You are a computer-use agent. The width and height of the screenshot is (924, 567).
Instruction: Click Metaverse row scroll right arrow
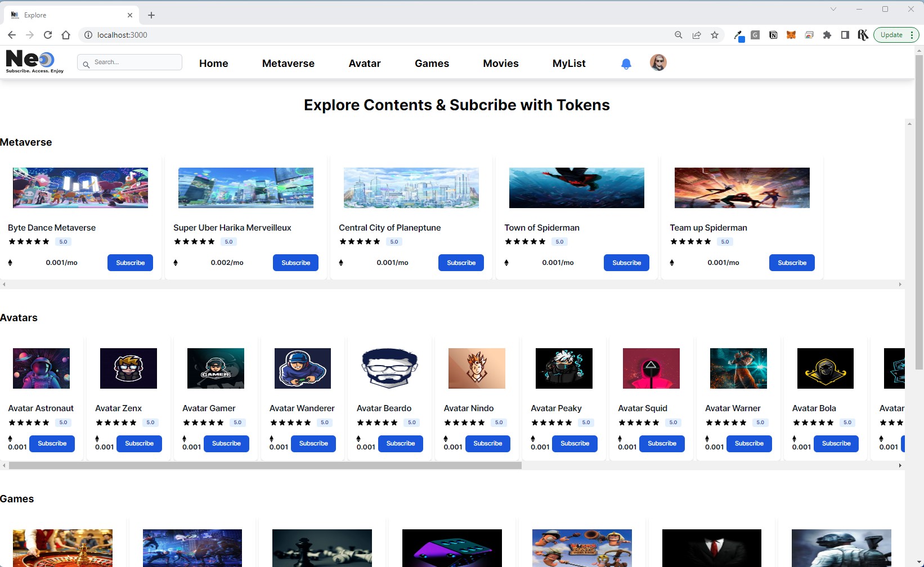[900, 285]
